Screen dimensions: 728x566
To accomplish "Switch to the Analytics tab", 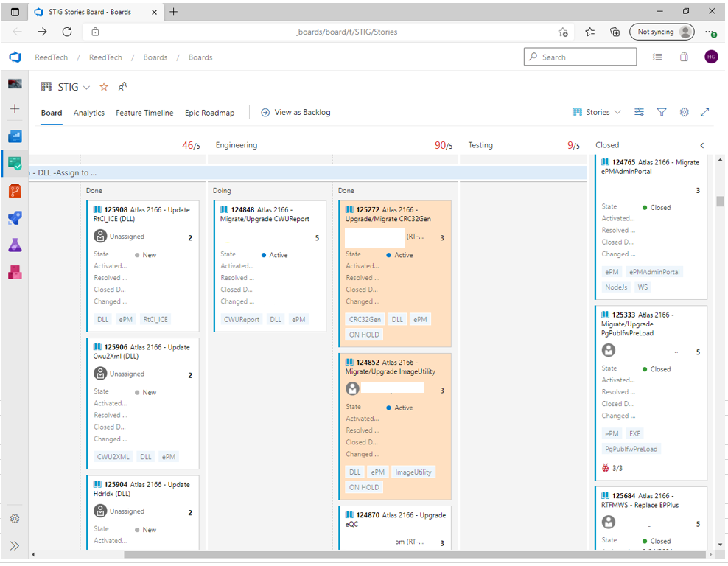I will pyautogui.click(x=88, y=113).
